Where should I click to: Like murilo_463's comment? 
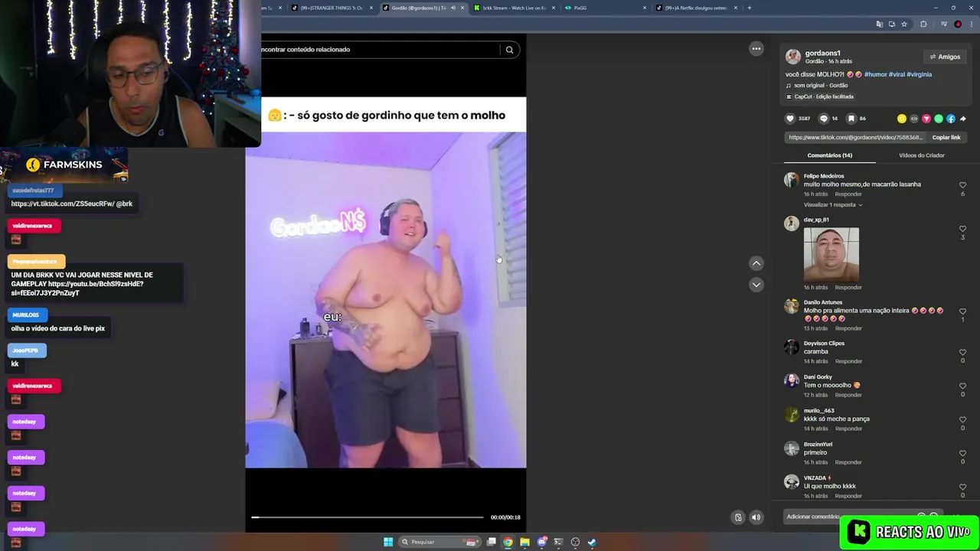(962, 420)
